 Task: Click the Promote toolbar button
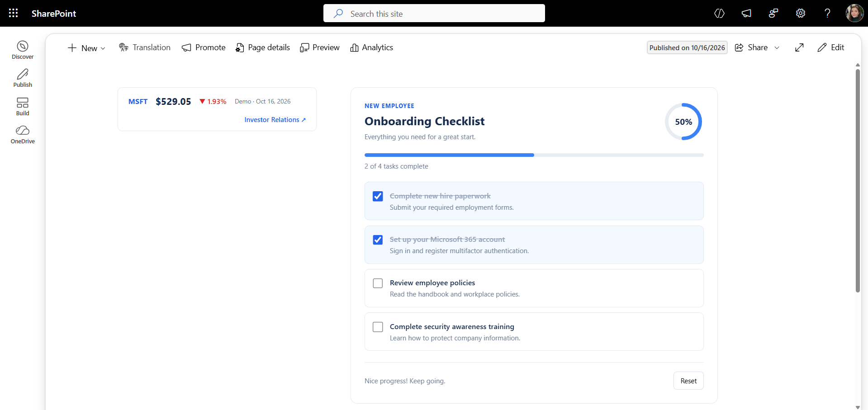[x=204, y=47]
